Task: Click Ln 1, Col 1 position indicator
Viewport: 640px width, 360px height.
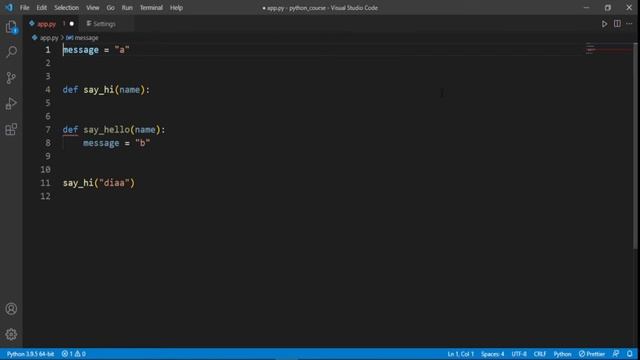Action: [460, 354]
